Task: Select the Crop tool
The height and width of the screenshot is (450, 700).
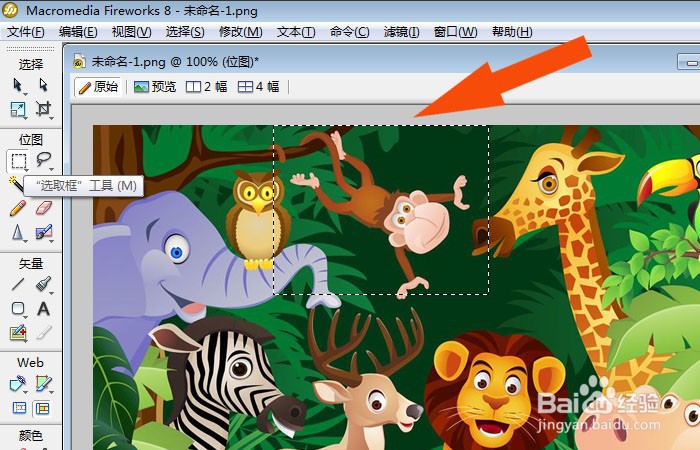Action: pyautogui.click(x=43, y=109)
